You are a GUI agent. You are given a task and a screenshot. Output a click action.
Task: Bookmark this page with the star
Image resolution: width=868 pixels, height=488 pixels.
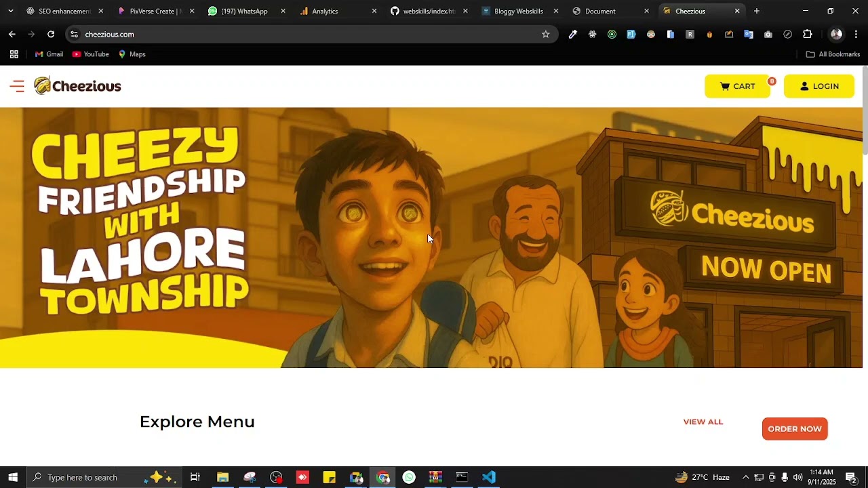tap(546, 34)
